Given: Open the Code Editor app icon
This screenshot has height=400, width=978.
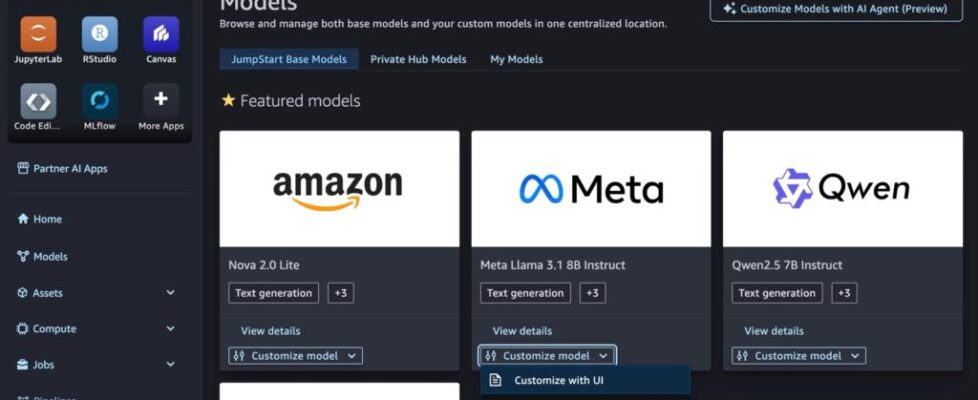Looking at the screenshot, I should click(x=38, y=101).
